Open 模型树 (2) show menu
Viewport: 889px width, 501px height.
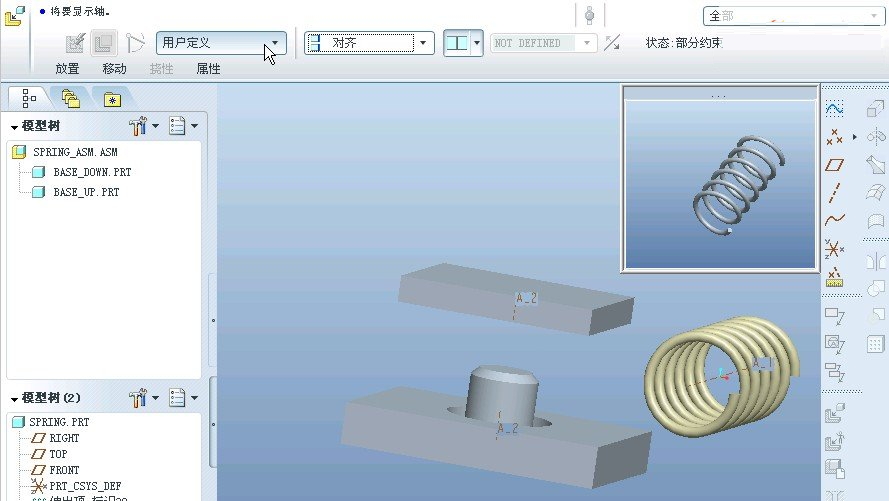tap(183, 398)
